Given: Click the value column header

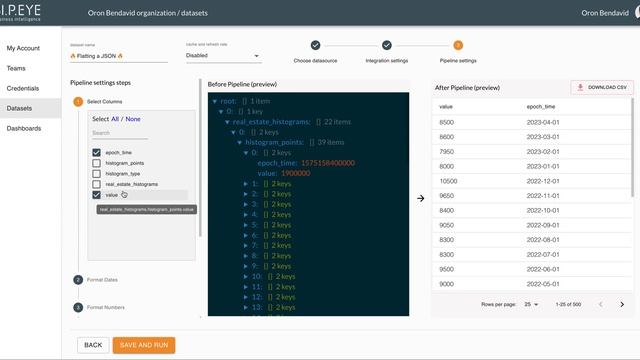Looking at the screenshot, I should 446,107.
